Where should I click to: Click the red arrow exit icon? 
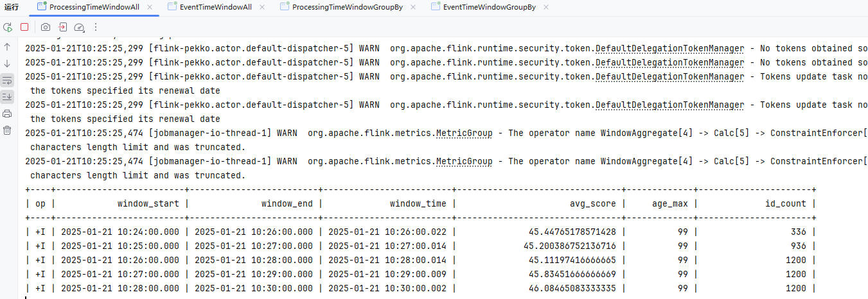[x=62, y=27]
